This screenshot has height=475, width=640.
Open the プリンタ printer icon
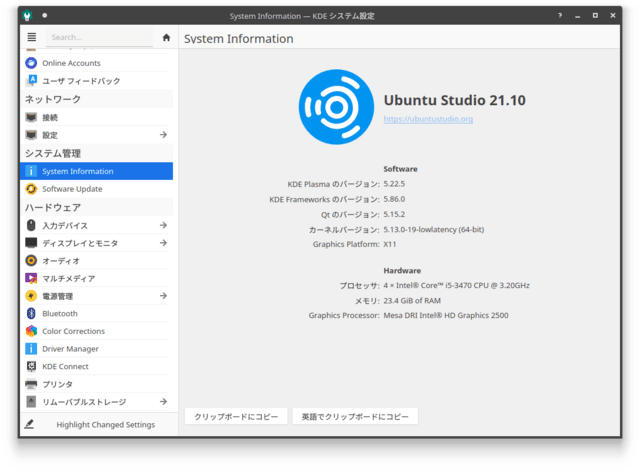click(x=31, y=384)
